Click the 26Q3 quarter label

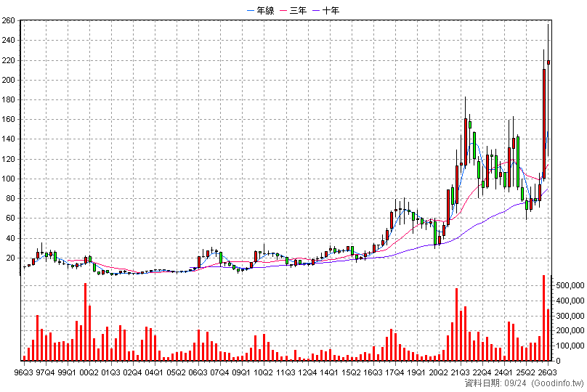547,373
